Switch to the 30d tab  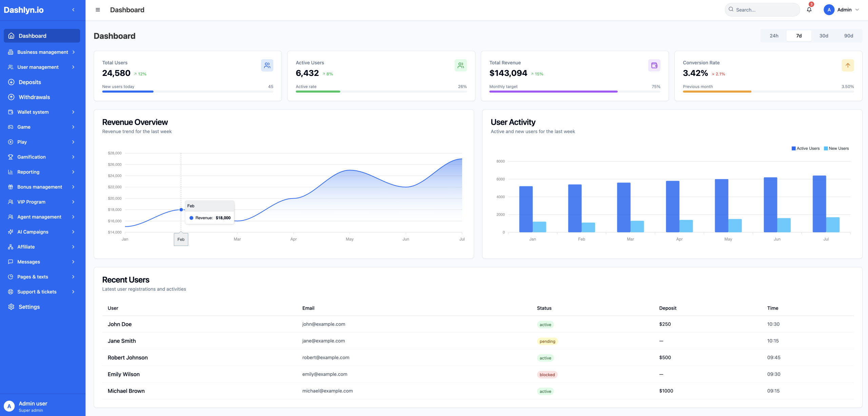point(824,36)
